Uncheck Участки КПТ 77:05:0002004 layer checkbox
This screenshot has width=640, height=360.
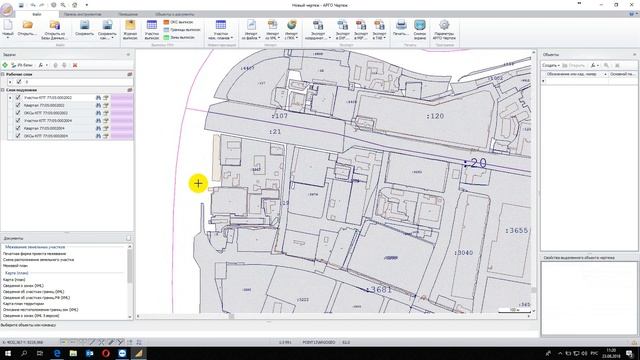click(x=18, y=121)
